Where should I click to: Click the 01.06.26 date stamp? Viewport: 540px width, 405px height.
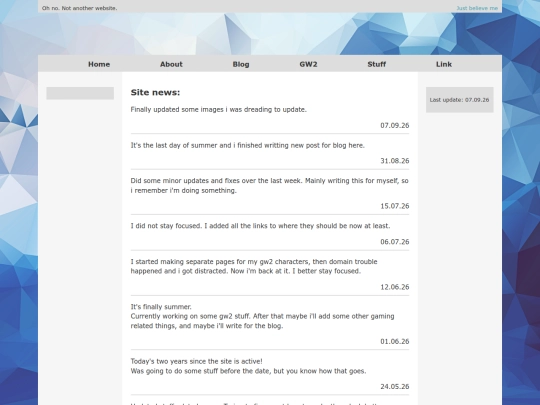tap(395, 341)
